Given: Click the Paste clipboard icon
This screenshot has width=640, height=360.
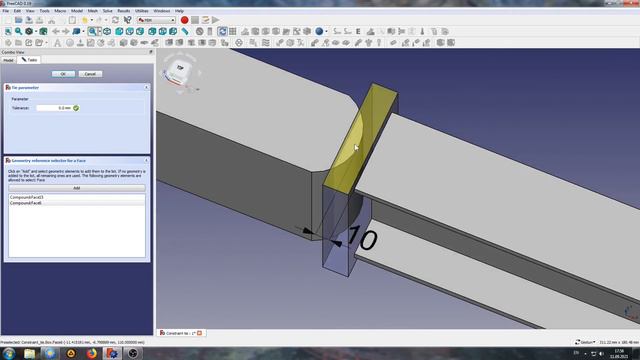Looking at the screenshot, I should 72,20.
